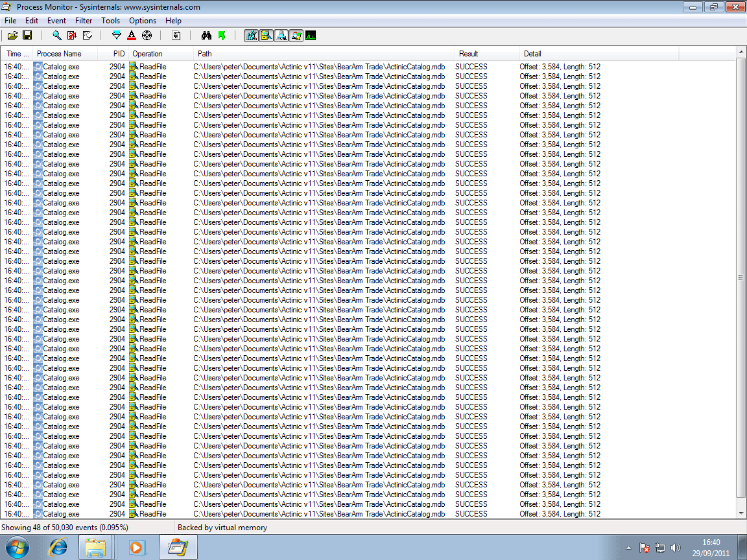Viewport: 747px width, 560px height.
Task: Open the Filter funnel icon
Action: (117, 36)
